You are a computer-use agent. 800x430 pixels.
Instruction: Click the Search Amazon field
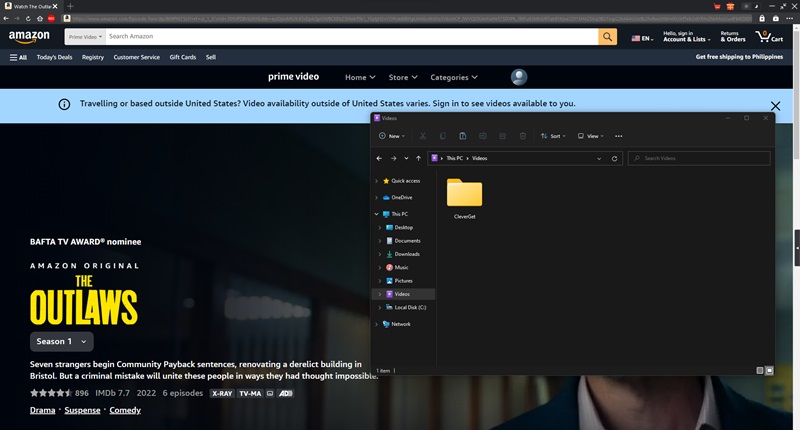click(352, 37)
